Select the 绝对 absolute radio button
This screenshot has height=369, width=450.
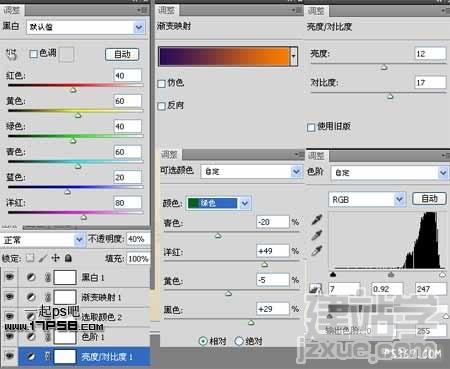pos(239,341)
